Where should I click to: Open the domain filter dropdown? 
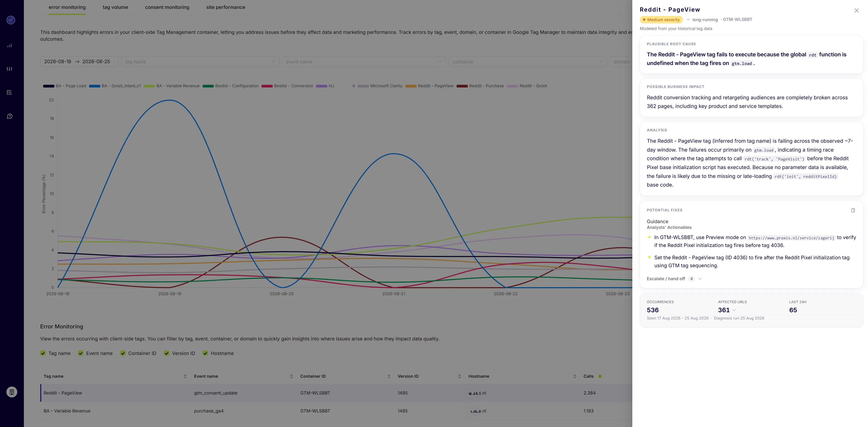coord(621,62)
